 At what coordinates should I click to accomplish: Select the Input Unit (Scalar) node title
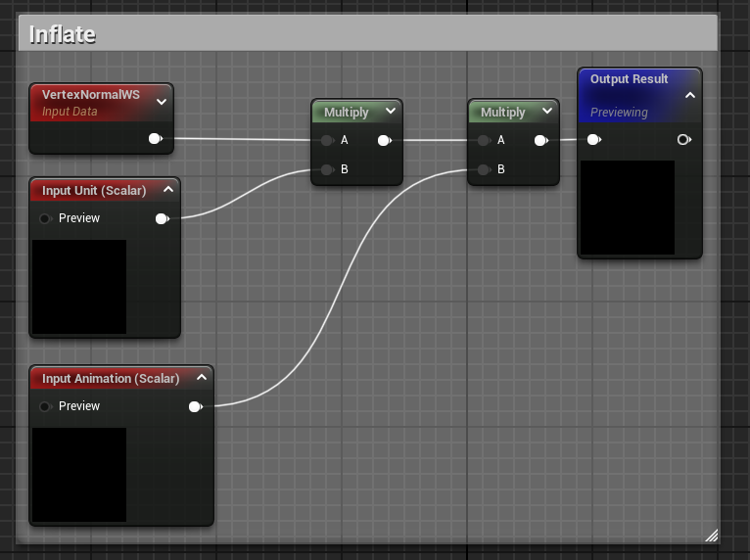tap(94, 190)
